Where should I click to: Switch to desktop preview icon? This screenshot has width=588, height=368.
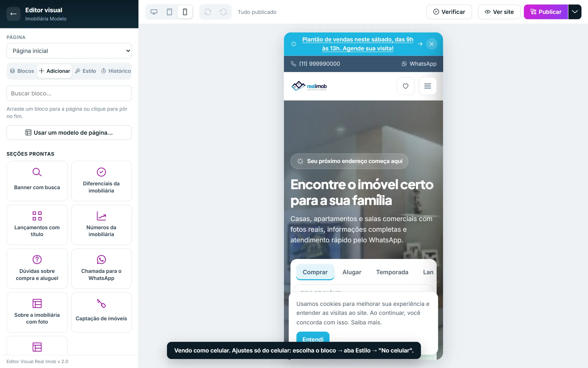click(x=154, y=12)
